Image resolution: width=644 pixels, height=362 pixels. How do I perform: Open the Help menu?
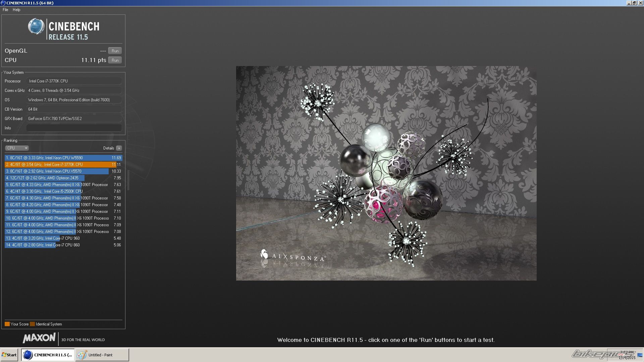[16, 10]
